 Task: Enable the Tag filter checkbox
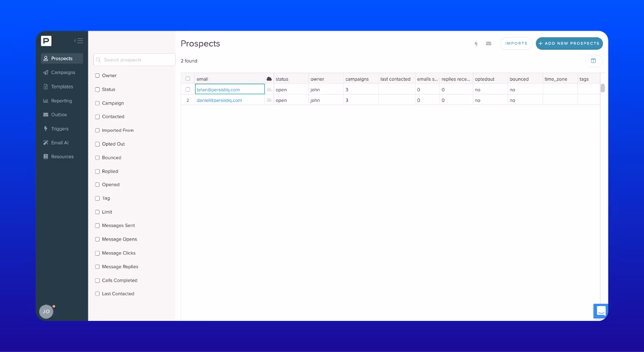pos(97,199)
